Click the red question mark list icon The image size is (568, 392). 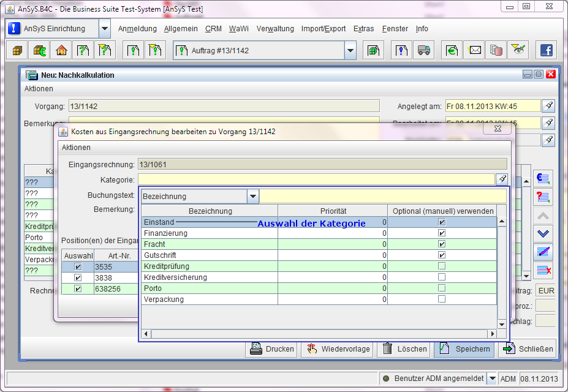tap(543, 197)
